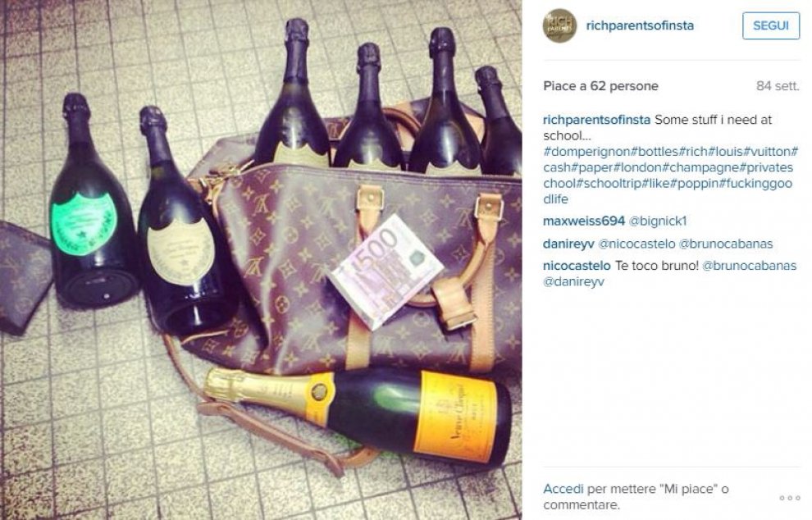
Task: Open the #schooltrip hashtag link
Action: [610, 184]
